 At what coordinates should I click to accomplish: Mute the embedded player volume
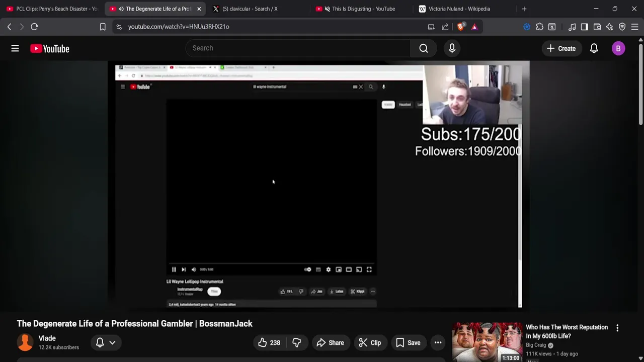point(194,269)
